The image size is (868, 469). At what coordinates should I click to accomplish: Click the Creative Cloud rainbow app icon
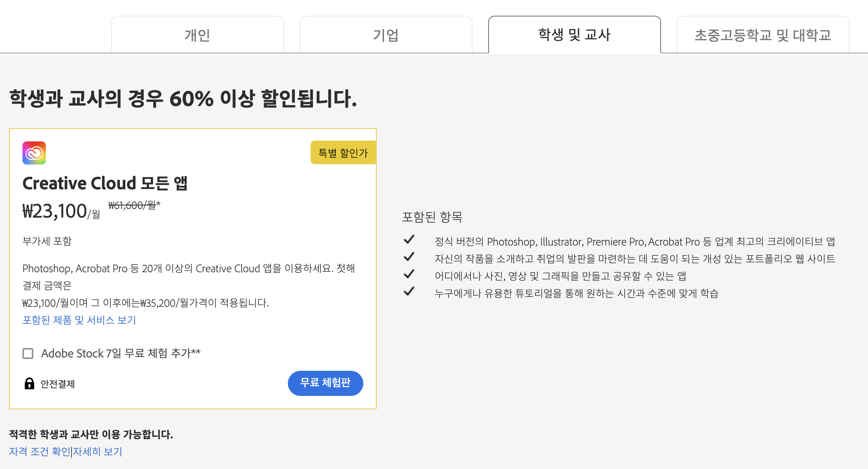pos(34,153)
